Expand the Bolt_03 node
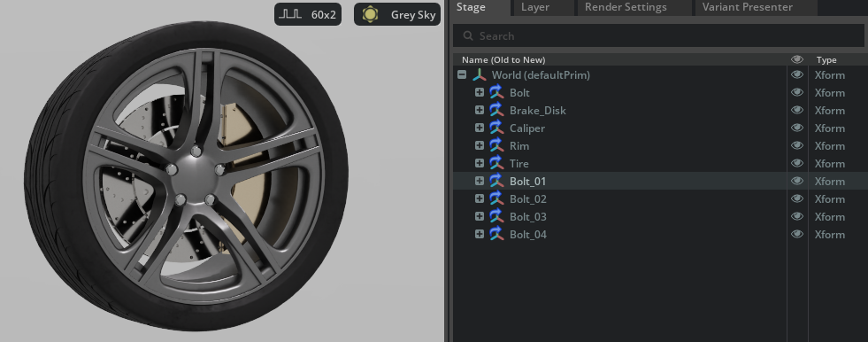Viewport: 868px width, 342px height. [480, 217]
